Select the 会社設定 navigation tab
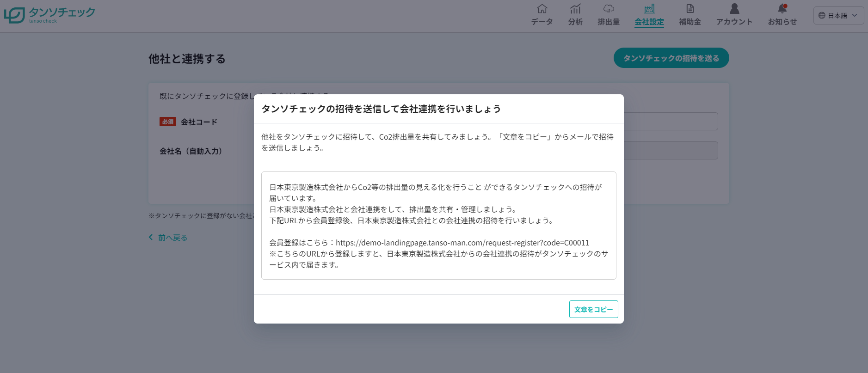868x373 pixels. [x=649, y=15]
